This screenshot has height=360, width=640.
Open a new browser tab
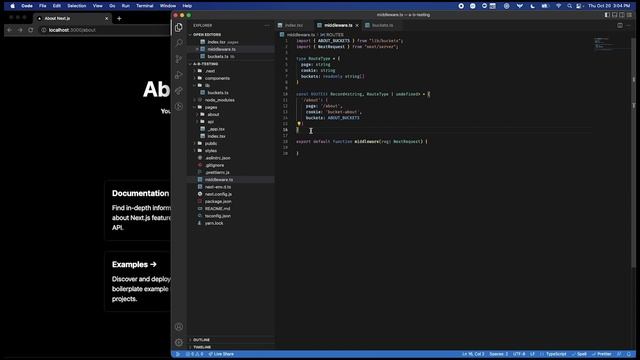point(119,18)
